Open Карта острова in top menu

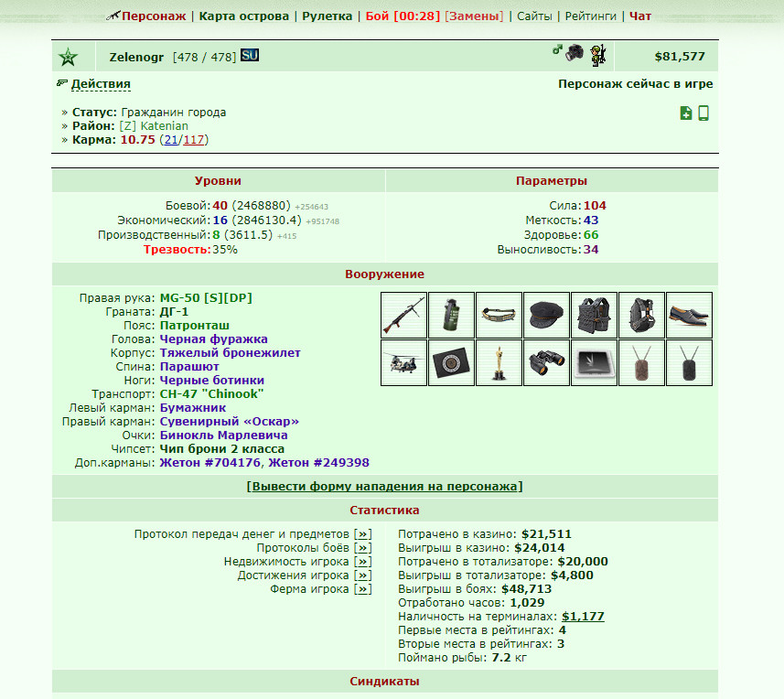click(244, 16)
